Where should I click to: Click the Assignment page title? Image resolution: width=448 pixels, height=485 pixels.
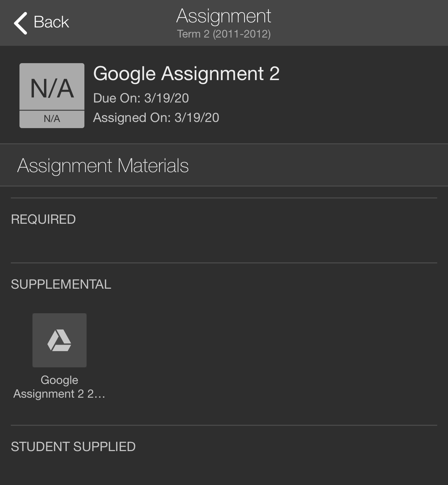(x=224, y=16)
